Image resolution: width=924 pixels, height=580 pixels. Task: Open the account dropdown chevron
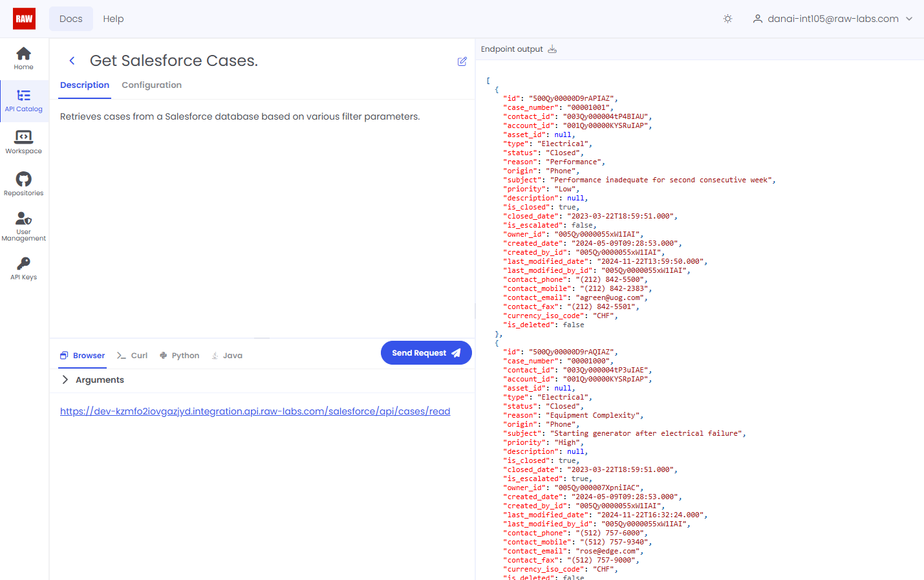pyautogui.click(x=909, y=19)
